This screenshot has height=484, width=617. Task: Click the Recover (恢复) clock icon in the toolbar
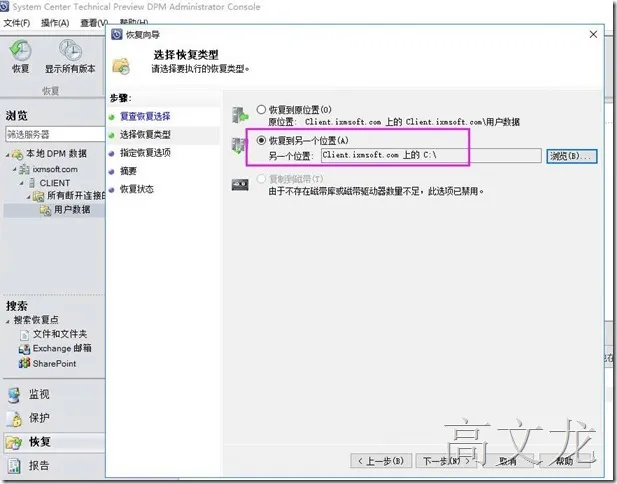point(20,51)
